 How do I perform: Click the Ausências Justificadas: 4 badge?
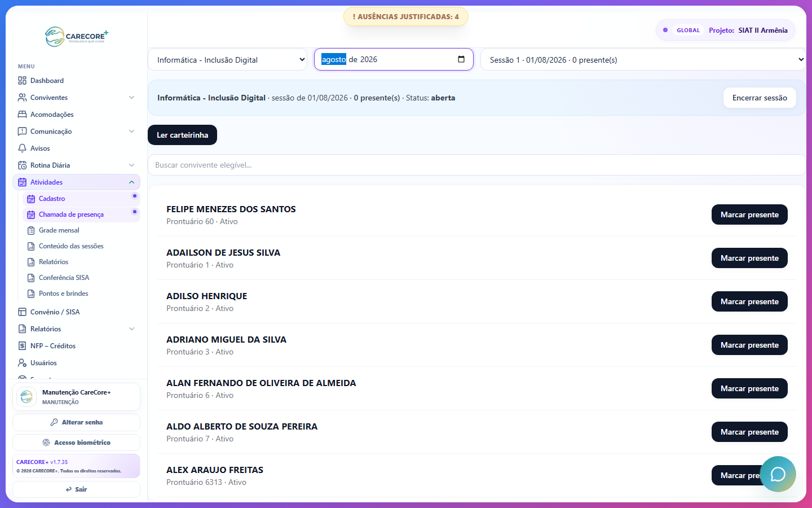tap(406, 16)
